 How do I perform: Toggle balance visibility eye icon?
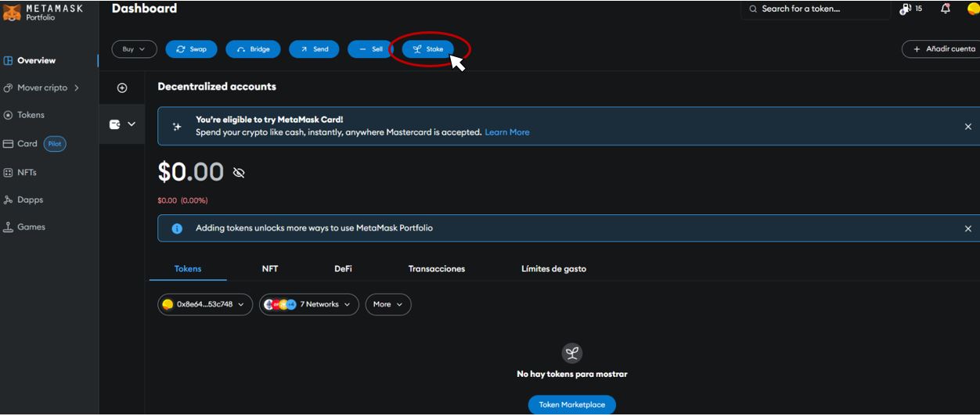[x=239, y=173]
